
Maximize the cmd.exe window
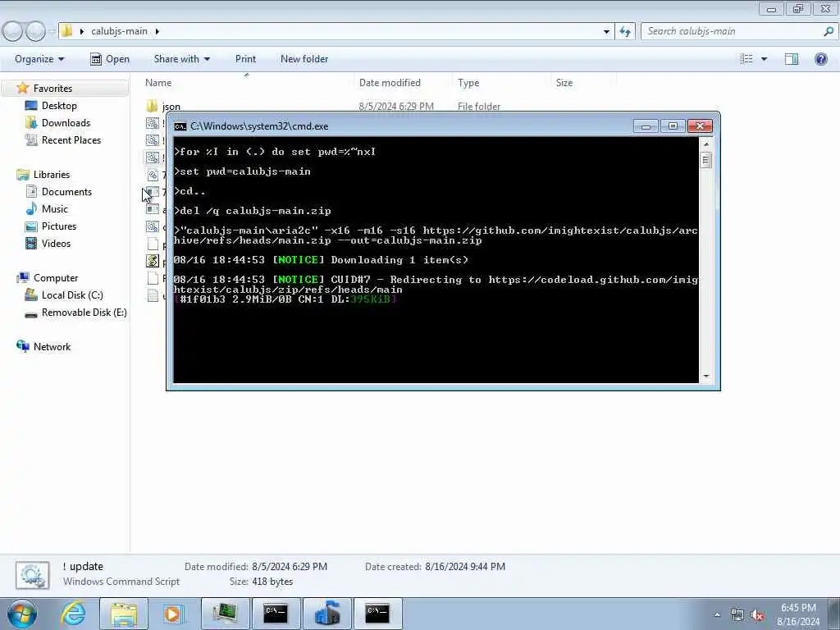pyautogui.click(x=673, y=126)
